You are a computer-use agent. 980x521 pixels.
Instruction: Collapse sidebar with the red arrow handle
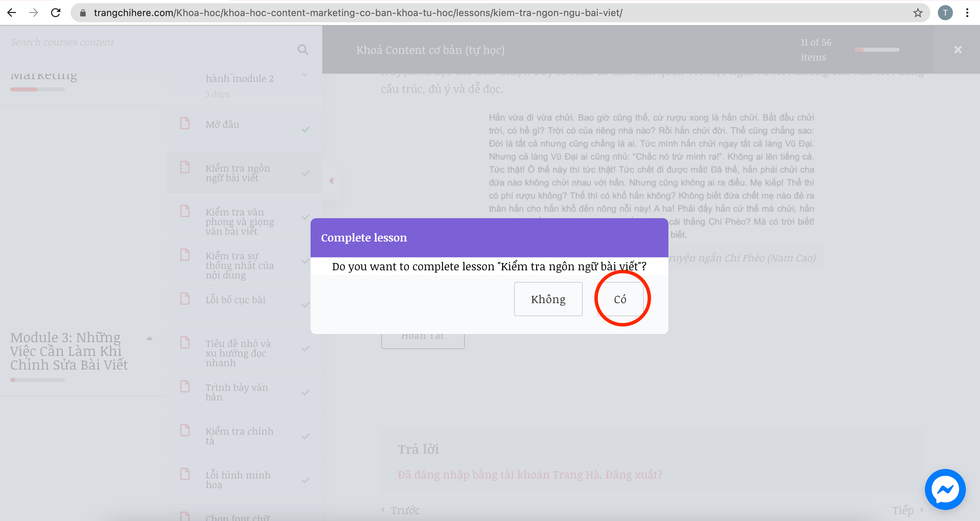[331, 181]
